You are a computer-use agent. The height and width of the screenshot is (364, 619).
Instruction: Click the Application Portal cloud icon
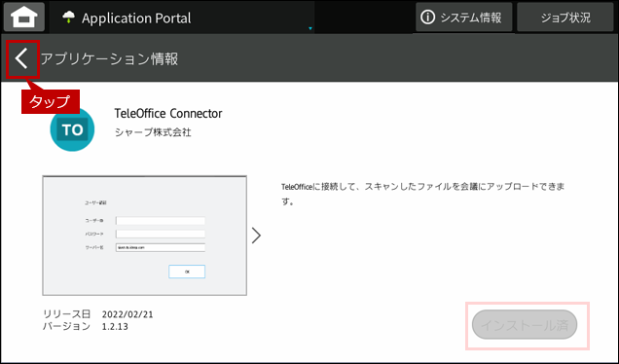(x=69, y=17)
